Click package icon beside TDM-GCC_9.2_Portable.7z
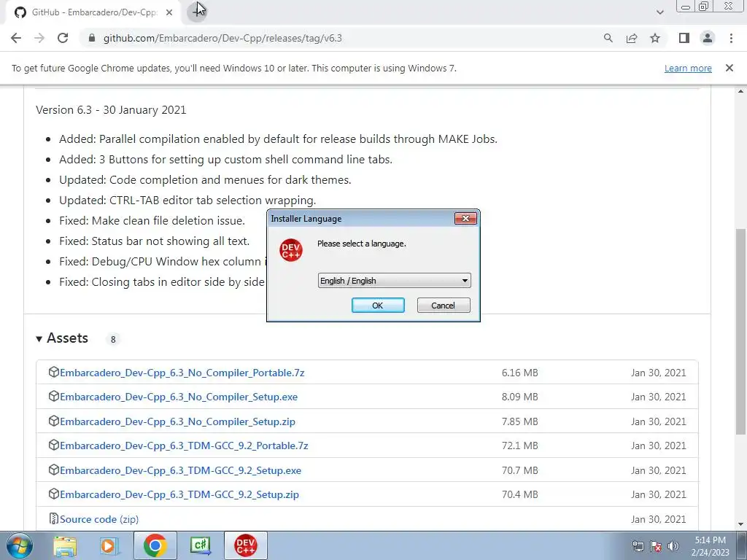 pos(54,446)
